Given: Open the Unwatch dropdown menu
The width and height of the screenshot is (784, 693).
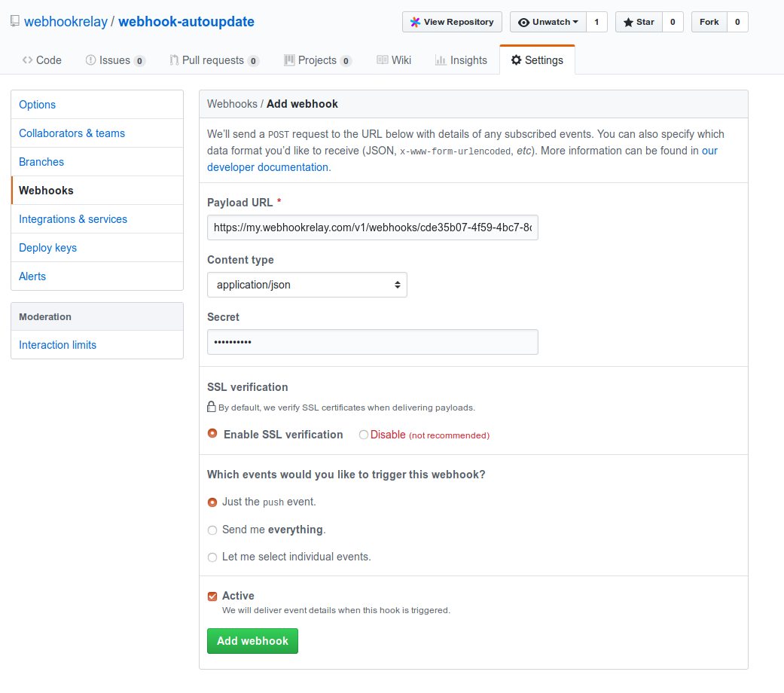Looking at the screenshot, I should tap(549, 22).
